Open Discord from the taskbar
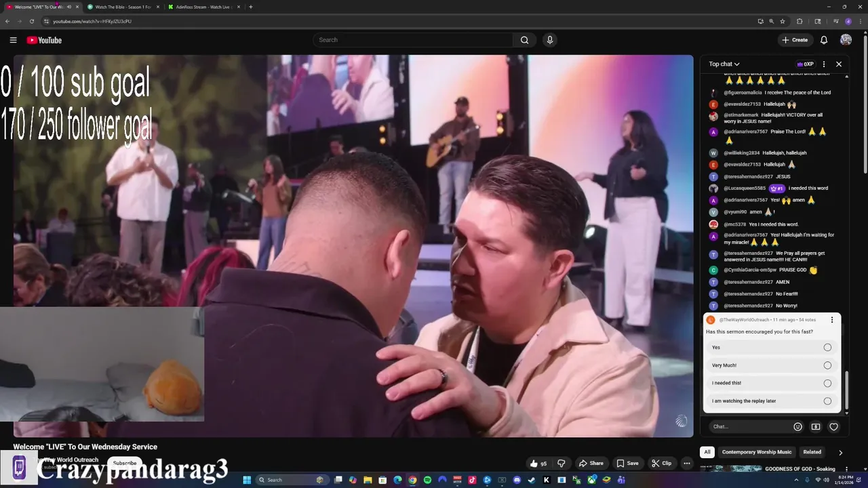 click(517, 480)
